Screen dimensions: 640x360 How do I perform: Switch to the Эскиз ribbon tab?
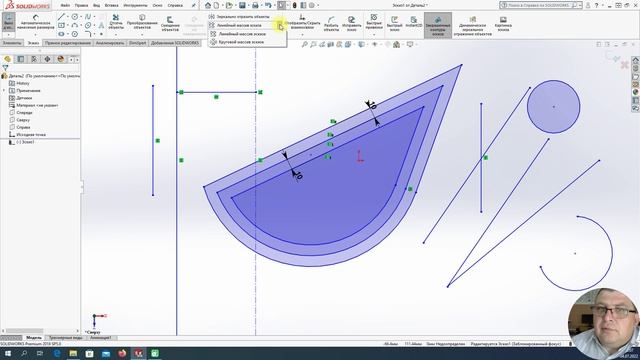tap(33, 43)
